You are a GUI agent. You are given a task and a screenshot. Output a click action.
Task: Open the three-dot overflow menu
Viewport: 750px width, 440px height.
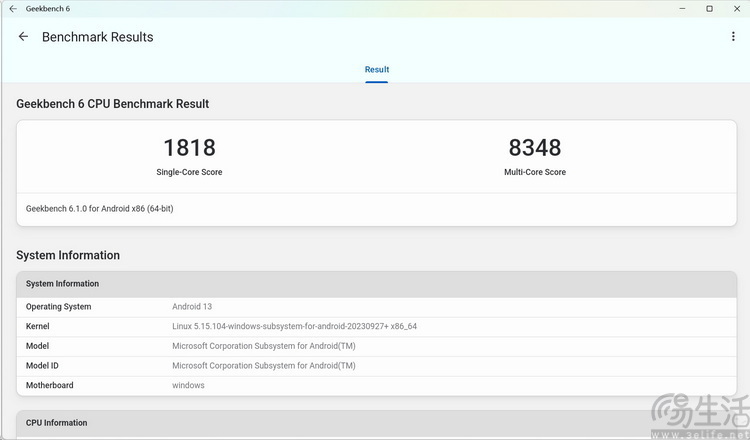coord(733,36)
